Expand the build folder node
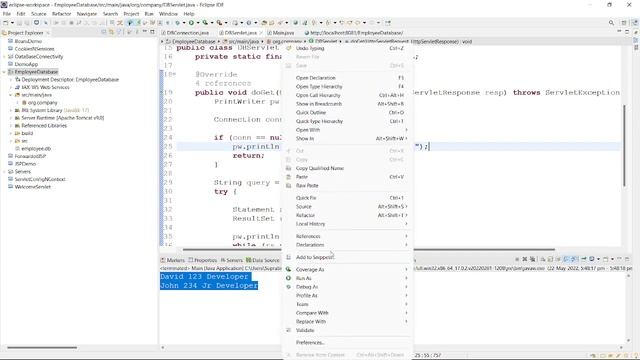The image size is (640, 360). pyautogui.click(x=11, y=133)
